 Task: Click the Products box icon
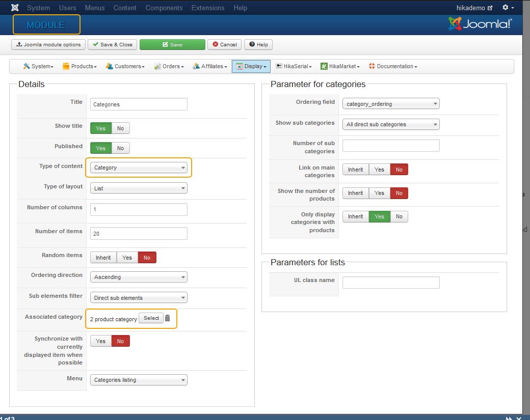click(66, 66)
